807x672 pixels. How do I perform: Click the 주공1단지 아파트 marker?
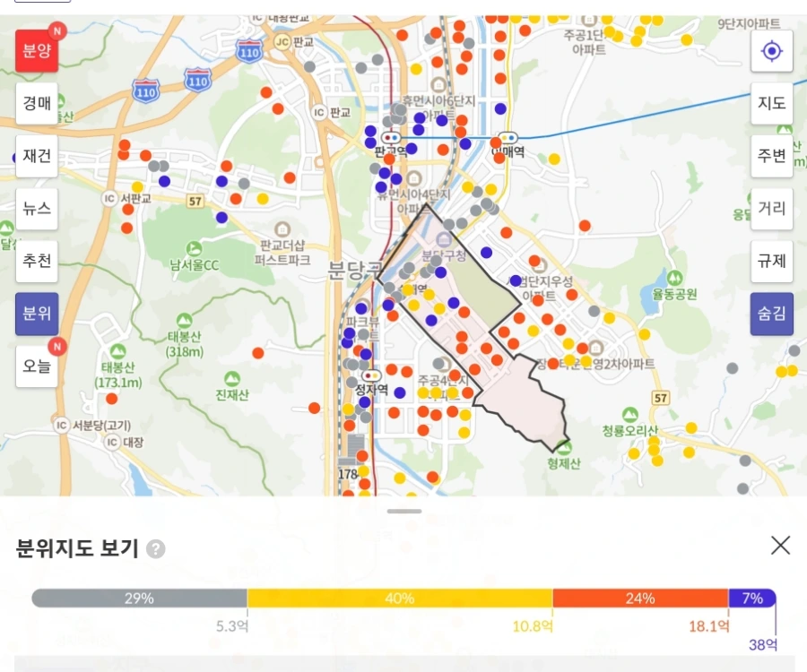(x=588, y=21)
